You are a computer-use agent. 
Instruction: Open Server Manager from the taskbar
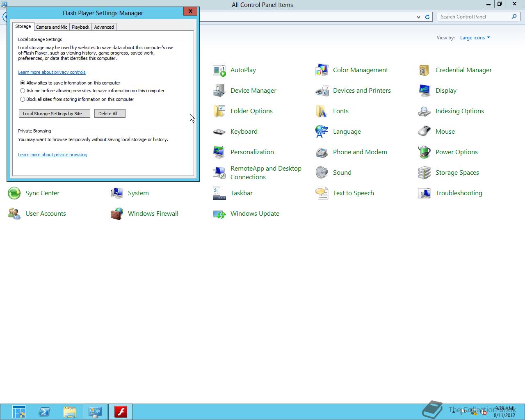click(18, 412)
